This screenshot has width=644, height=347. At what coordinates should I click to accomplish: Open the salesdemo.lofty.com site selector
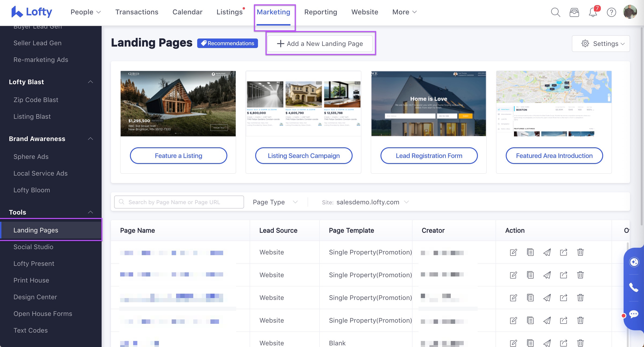pyautogui.click(x=368, y=202)
